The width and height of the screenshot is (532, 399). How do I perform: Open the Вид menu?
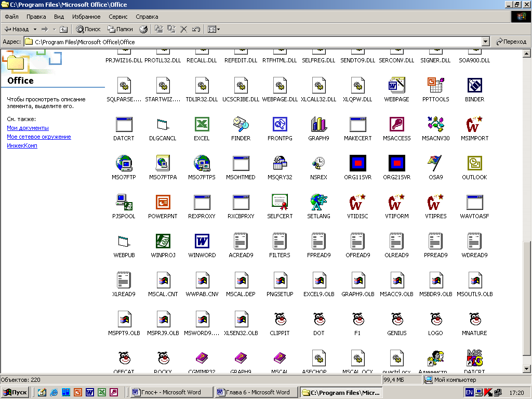(59, 17)
